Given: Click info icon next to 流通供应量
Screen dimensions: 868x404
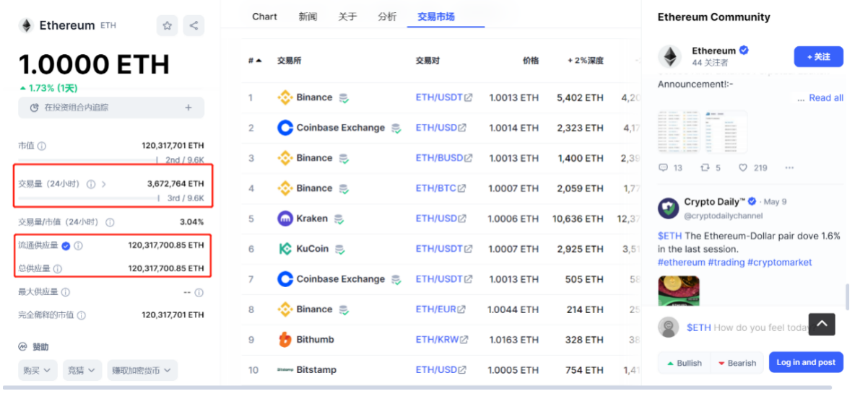Looking at the screenshot, I should pyautogui.click(x=79, y=245).
